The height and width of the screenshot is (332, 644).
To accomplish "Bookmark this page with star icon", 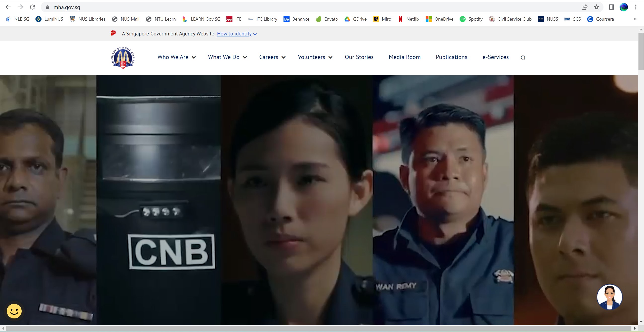I will pos(596,7).
